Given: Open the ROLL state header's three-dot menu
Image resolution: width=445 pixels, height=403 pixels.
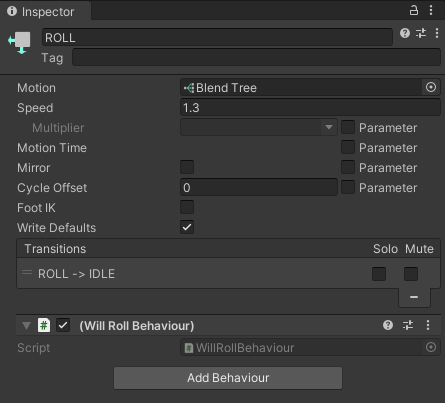Looking at the screenshot, I should coord(437,33).
